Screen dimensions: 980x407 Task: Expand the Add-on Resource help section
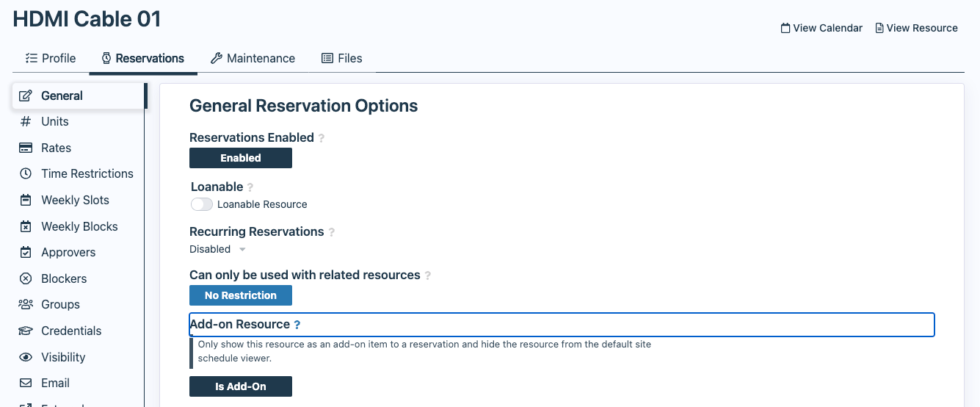click(297, 325)
